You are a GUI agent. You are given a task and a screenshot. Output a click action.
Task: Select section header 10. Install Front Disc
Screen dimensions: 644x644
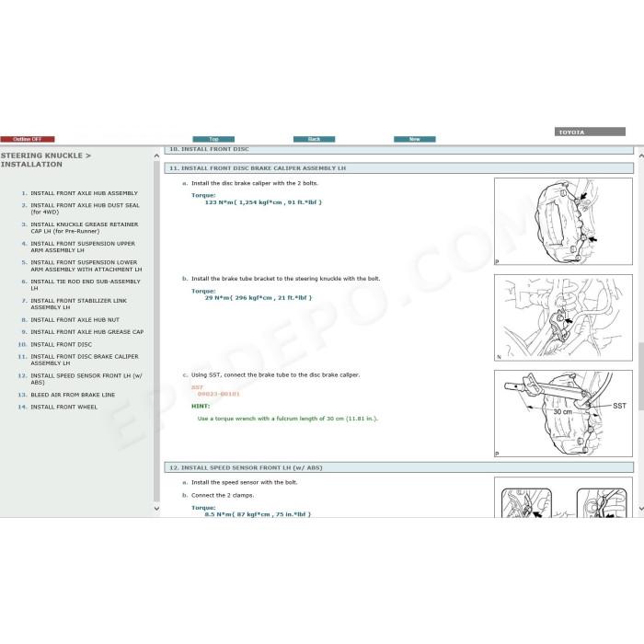point(398,149)
